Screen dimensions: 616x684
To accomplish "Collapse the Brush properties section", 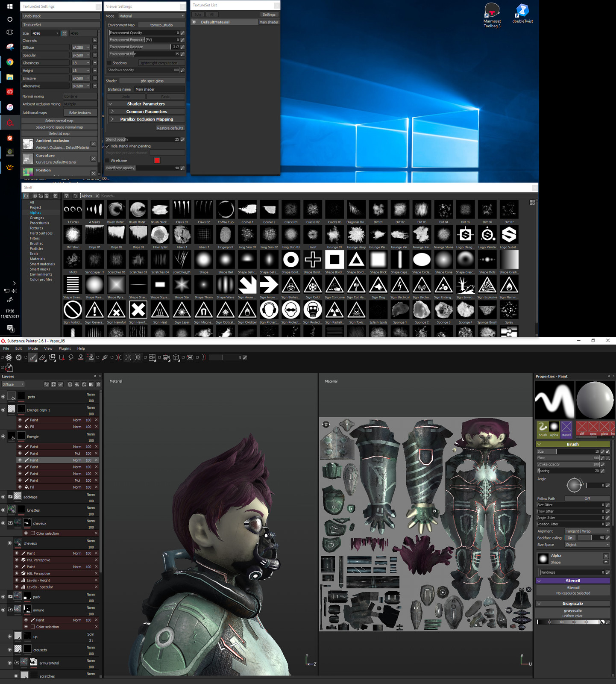I will pyautogui.click(x=573, y=444).
